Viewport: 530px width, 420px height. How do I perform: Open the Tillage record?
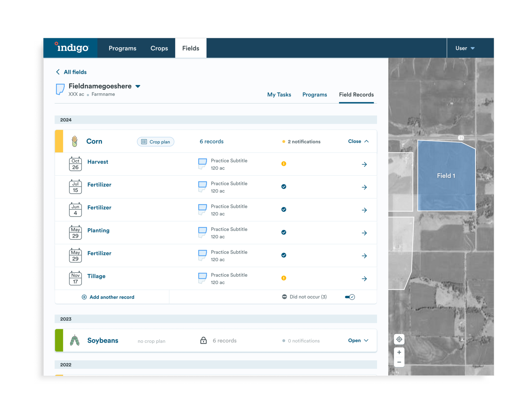click(96, 276)
